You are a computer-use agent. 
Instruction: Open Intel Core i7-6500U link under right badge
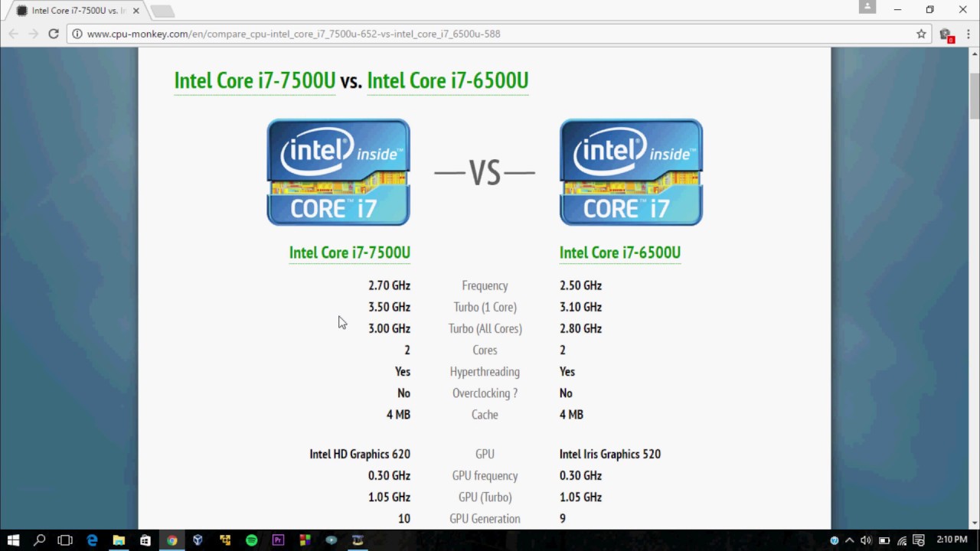(620, 253)
